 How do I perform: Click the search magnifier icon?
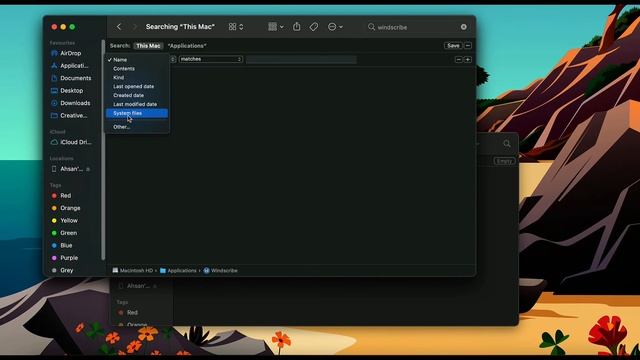pyautogui.click(x=371, y=27)
